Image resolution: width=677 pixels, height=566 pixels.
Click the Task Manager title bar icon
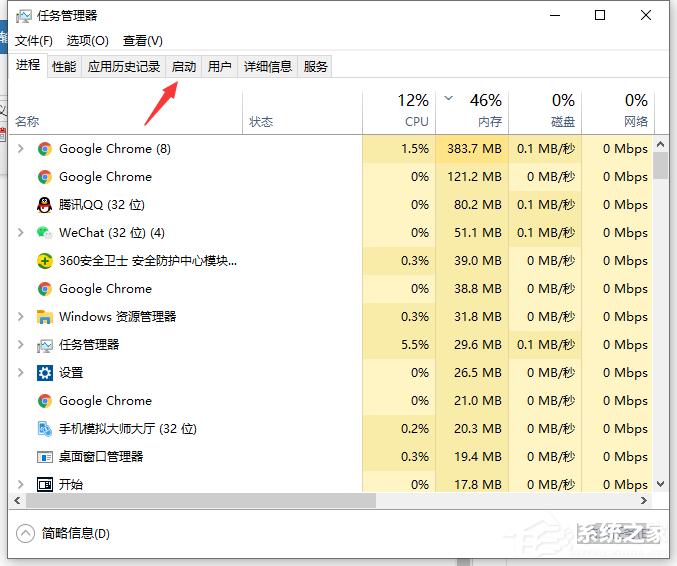point(24,16)
